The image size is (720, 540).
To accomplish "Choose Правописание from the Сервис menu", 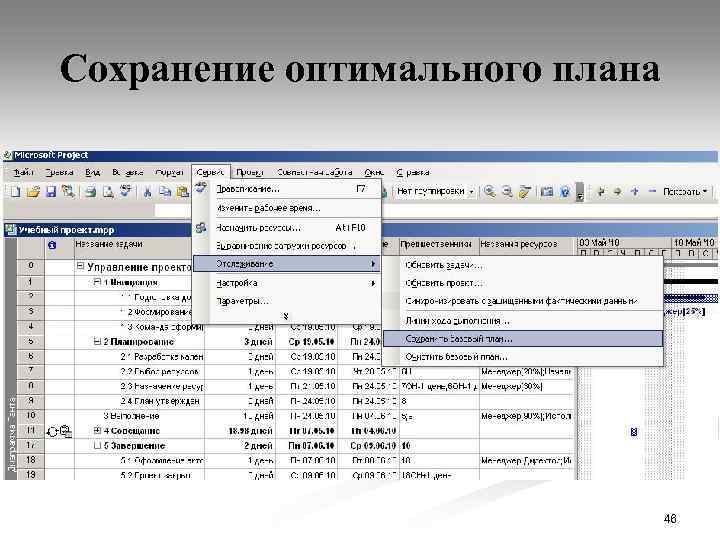I will pos(286,189).
